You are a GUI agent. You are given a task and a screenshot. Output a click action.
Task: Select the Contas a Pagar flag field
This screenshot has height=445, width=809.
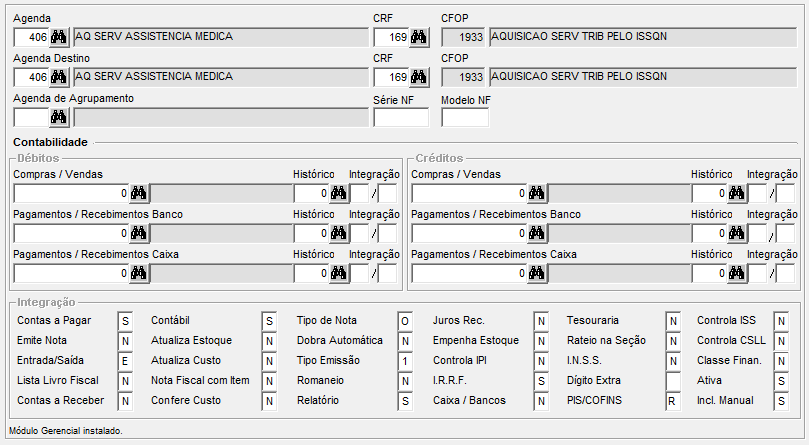click(x=125, y=321)
